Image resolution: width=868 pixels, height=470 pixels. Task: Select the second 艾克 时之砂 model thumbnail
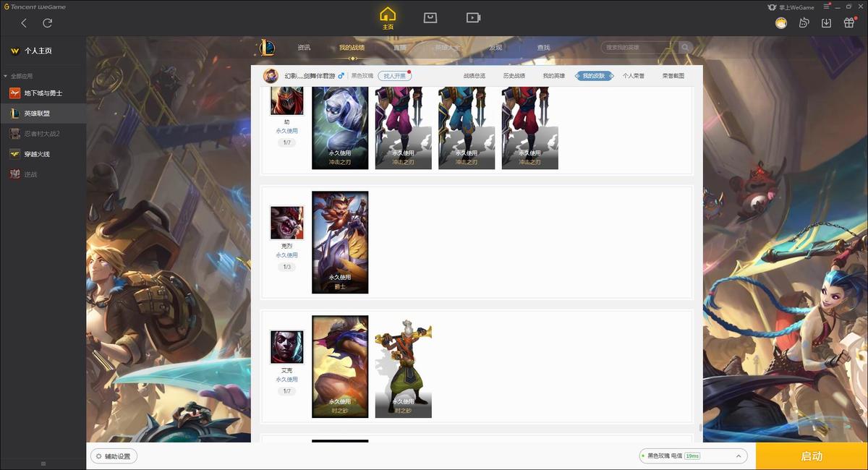tap(404, 367)
